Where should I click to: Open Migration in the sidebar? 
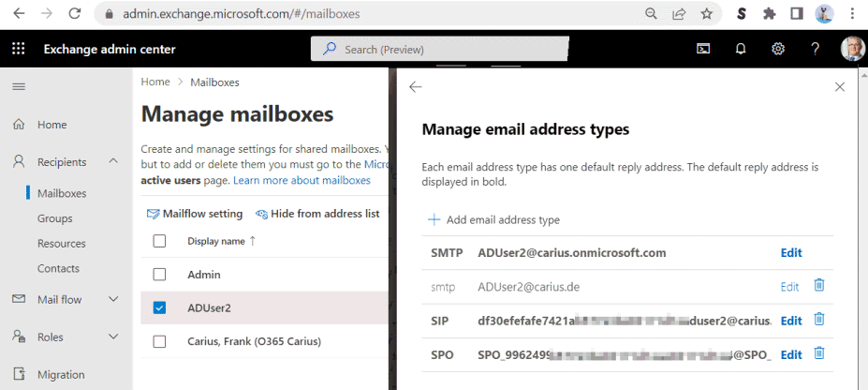(x=61, y=374)
